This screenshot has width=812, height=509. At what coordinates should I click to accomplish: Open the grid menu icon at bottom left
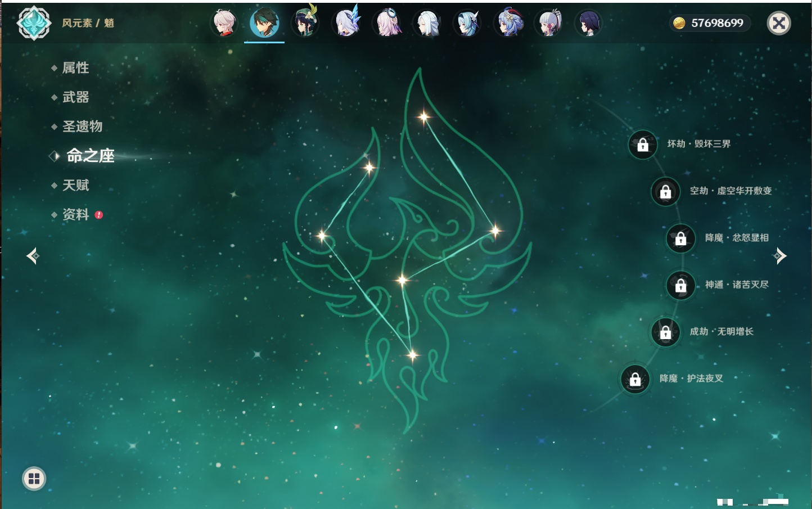click(x=34, y=479)
